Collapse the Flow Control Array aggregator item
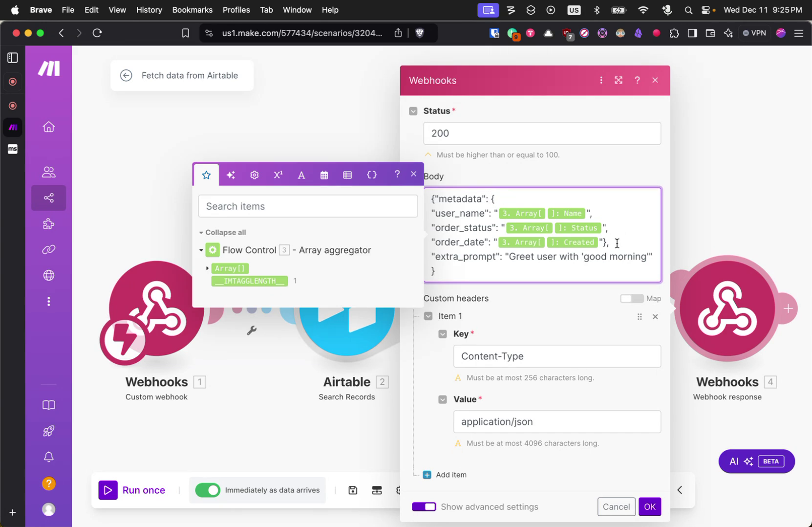Screen dimensions: 812x527 coord(201,250)
